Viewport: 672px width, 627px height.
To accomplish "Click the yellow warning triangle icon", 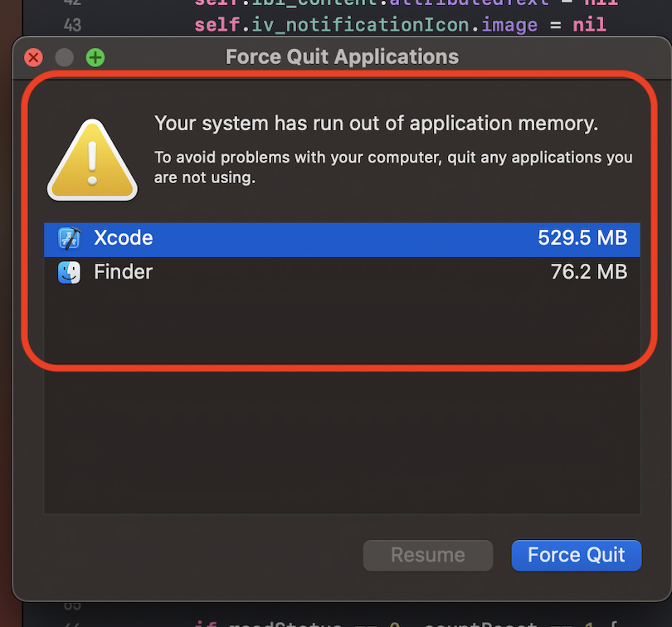I will coord(92,160).
